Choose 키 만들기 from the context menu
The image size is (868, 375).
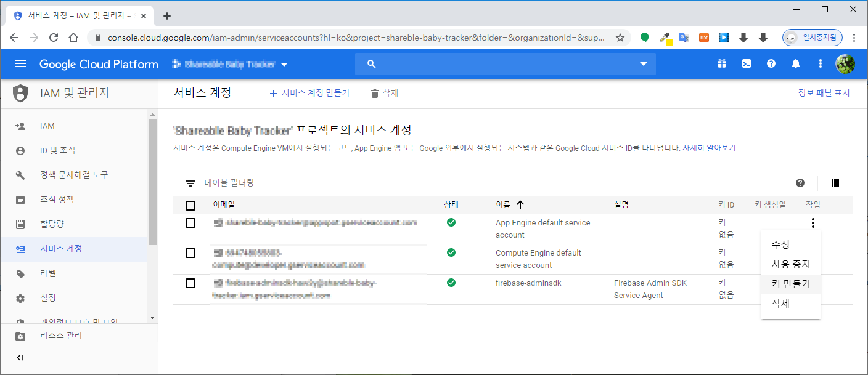point(791,284)
